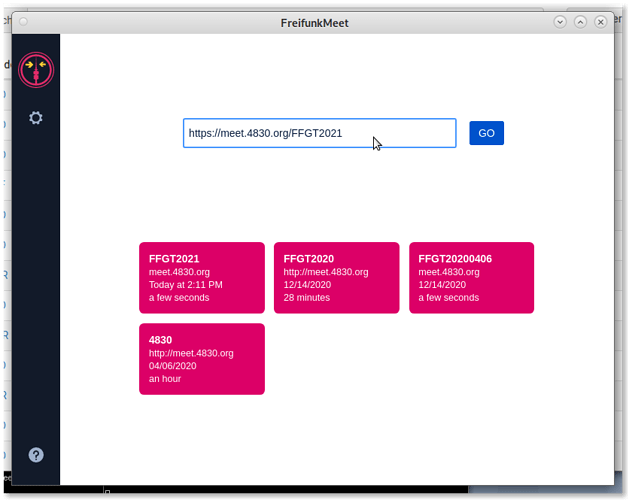
Task: Click the '28 minutes' duration text
Action: tap(306, 298)
